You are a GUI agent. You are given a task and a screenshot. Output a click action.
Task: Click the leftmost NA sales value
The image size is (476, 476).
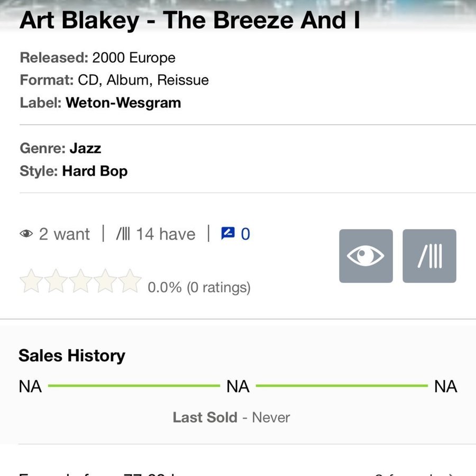(x=30, y=387)
